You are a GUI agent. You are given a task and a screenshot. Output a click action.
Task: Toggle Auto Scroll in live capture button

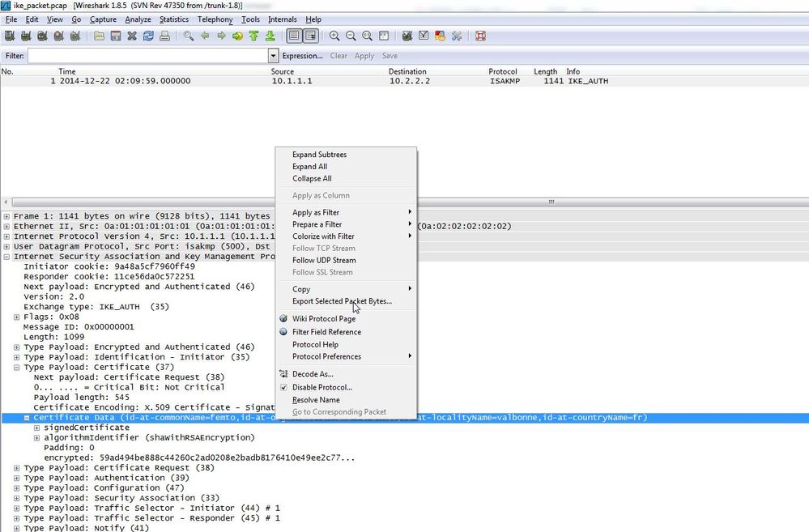[x=310, y=36]
